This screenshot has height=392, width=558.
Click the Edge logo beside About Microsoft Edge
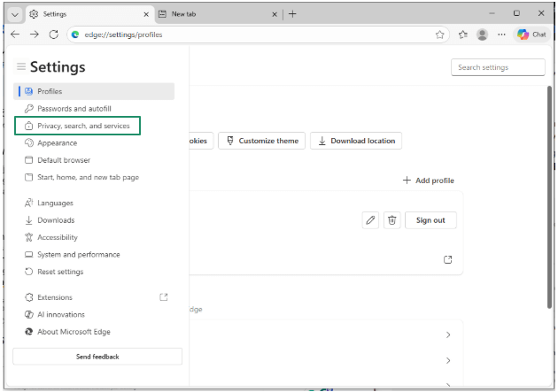(29, 332)
